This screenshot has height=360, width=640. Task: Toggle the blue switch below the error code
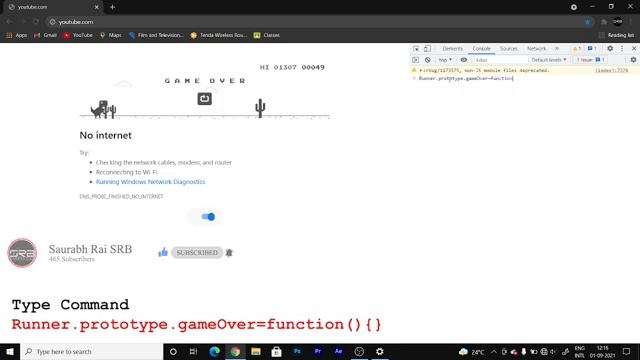208,217
